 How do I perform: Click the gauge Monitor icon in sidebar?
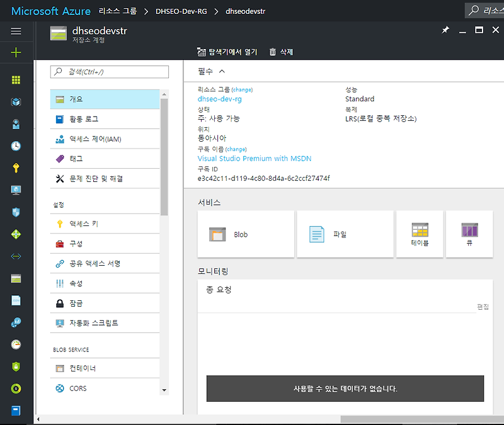[16, 344]
